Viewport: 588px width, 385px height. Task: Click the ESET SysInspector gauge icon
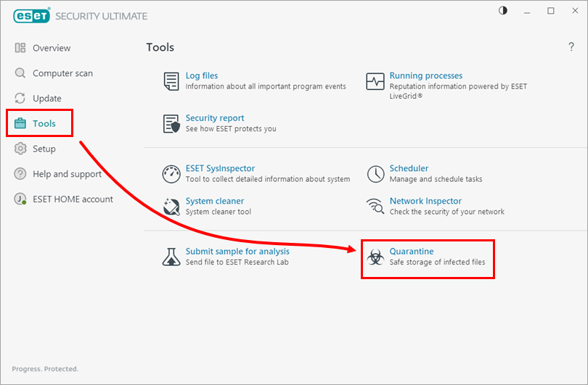coord(171,173)
